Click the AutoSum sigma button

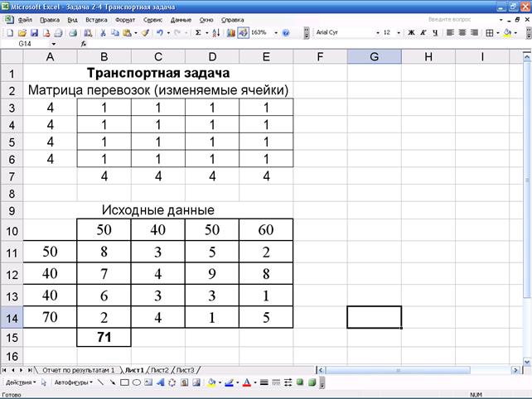pyautogui.click(x=198, y=33)
